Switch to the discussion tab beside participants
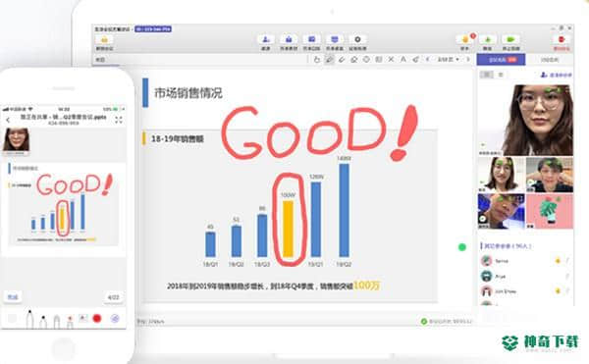Screen dimensions: 589x364 (x=550, y=59)
